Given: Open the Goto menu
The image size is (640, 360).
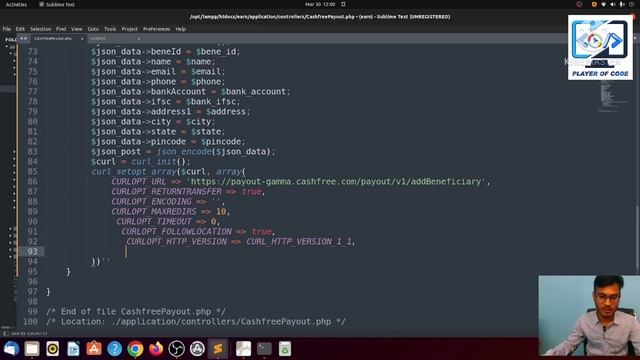Looking at the screenshot, I should coord(93,29).
